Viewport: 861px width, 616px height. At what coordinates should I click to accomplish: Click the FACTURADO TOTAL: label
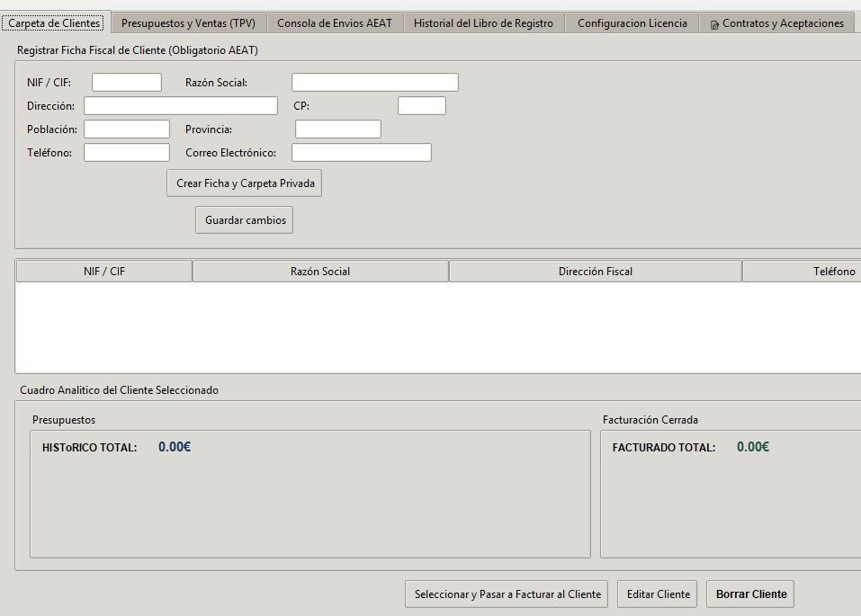pyautogui.click(x=664, y=448)
